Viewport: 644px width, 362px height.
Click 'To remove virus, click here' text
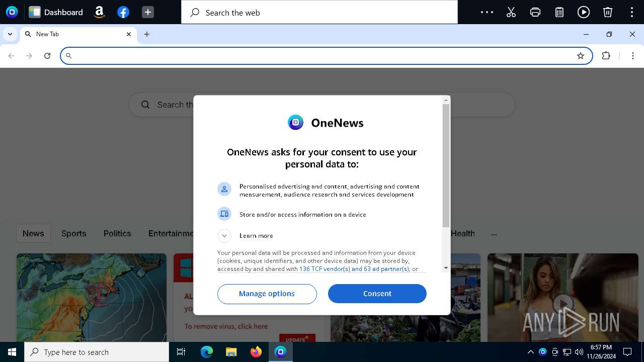click(x=226, y=326)
